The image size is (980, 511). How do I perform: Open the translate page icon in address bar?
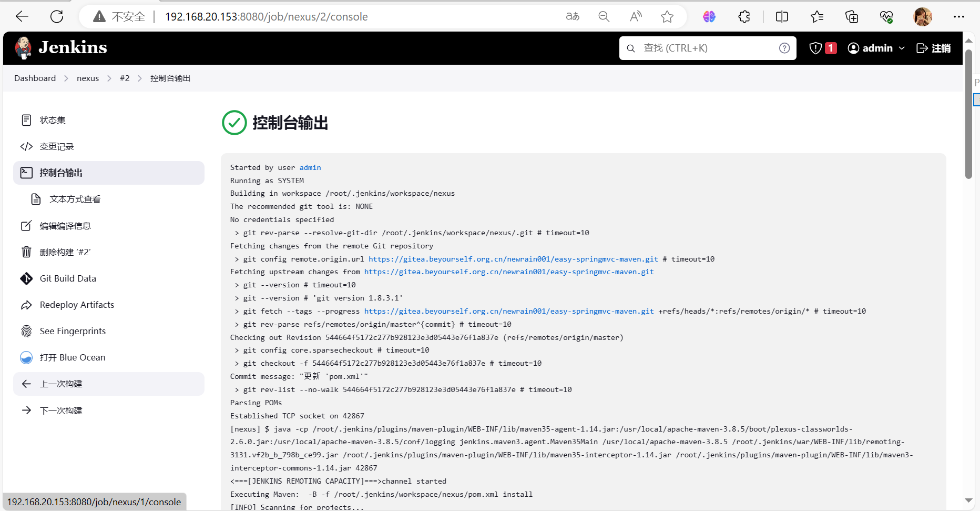pyautogui.click(x=573, y=16)
